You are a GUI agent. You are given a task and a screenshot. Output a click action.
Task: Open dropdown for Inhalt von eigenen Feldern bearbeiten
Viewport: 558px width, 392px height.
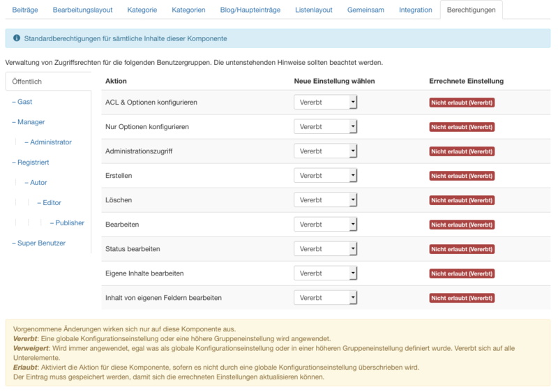pos(325,298)
